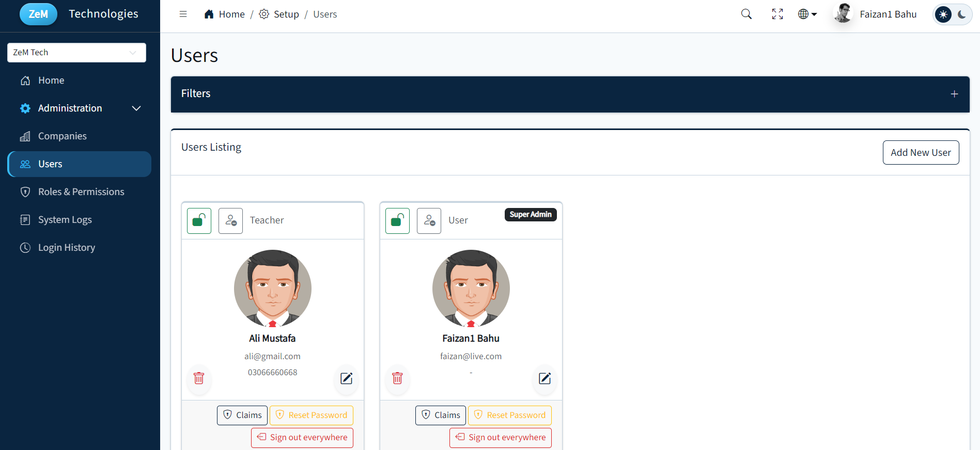
Task: Click the Companies building icon
Action: tap(25, 136)
